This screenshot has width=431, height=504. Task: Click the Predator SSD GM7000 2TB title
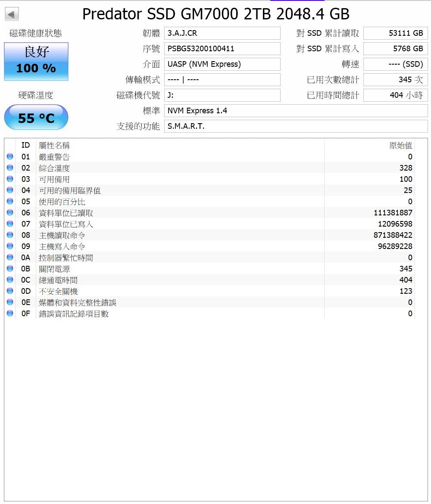(x=215, y=14)
